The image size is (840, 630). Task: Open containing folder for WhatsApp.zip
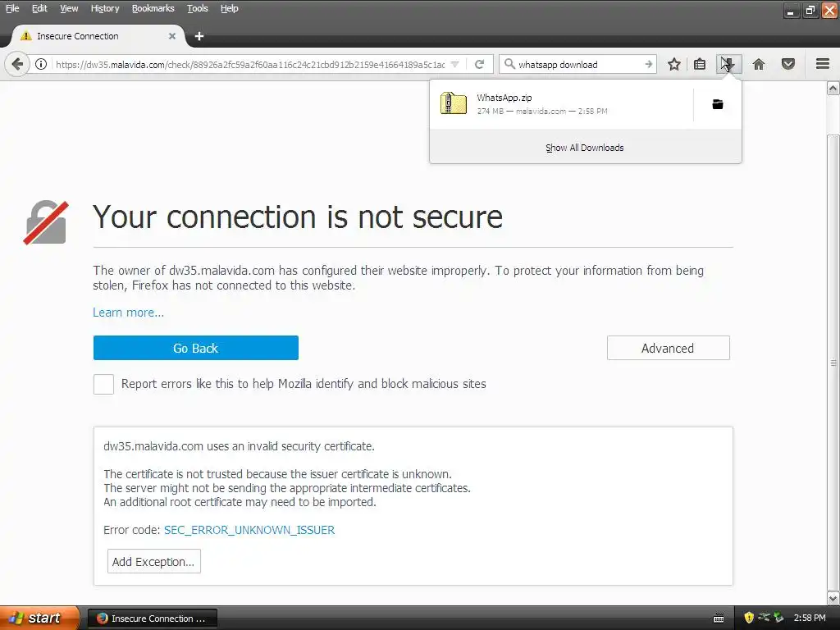coord(717,104)
